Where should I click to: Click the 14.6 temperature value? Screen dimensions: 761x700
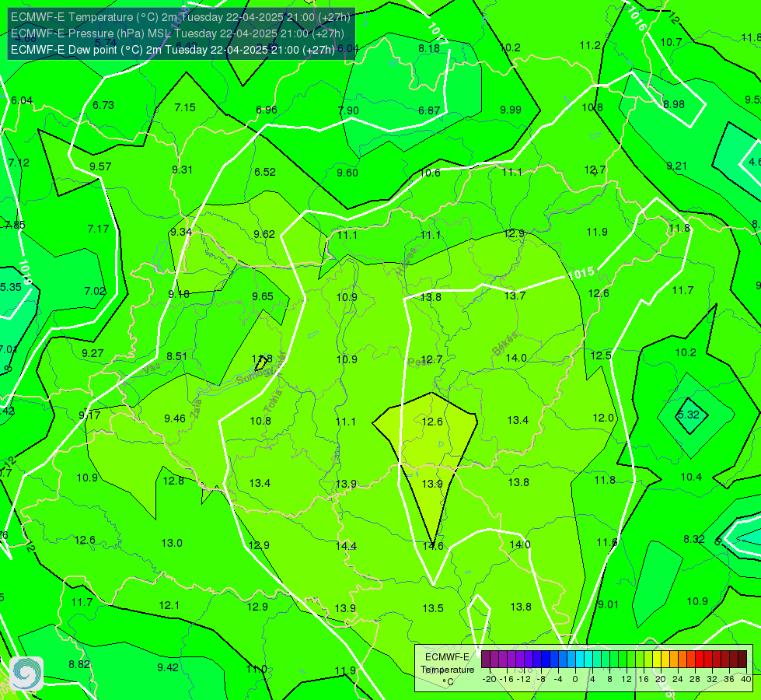(433, 546)
